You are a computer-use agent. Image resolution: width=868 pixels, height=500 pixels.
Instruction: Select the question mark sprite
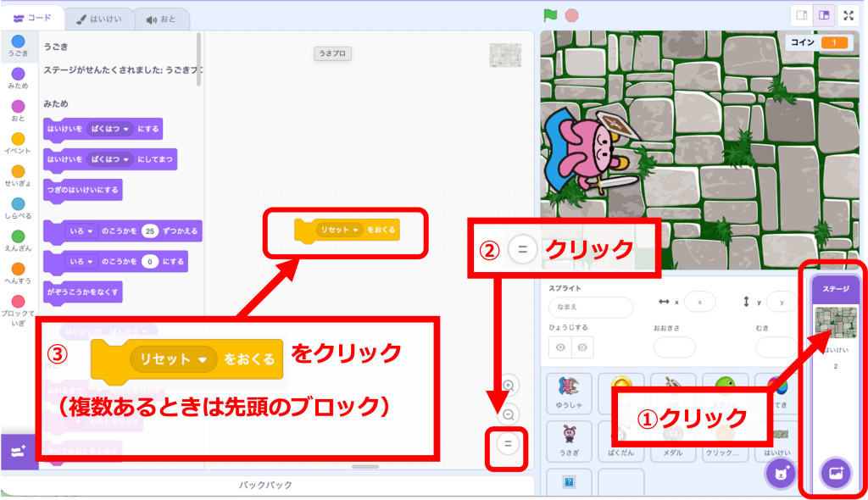[569, 481]
